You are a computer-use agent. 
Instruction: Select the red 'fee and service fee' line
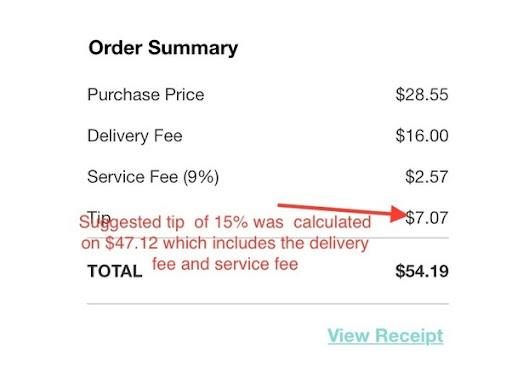pyautogui.click(x=225, y=264)
